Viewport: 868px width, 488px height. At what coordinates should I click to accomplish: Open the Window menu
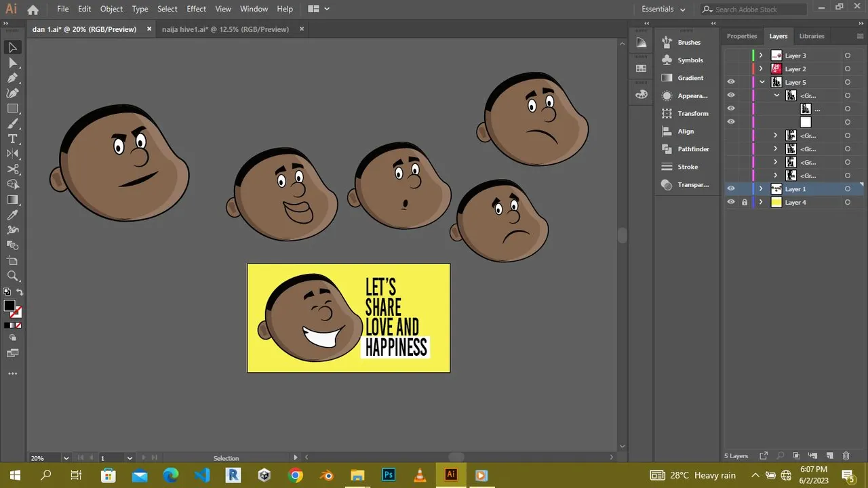pyautogui.click(x=254, y=9)
